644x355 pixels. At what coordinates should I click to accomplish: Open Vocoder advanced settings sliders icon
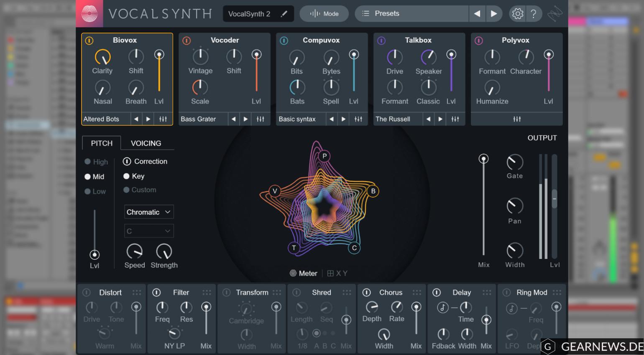tap(261, 119)
